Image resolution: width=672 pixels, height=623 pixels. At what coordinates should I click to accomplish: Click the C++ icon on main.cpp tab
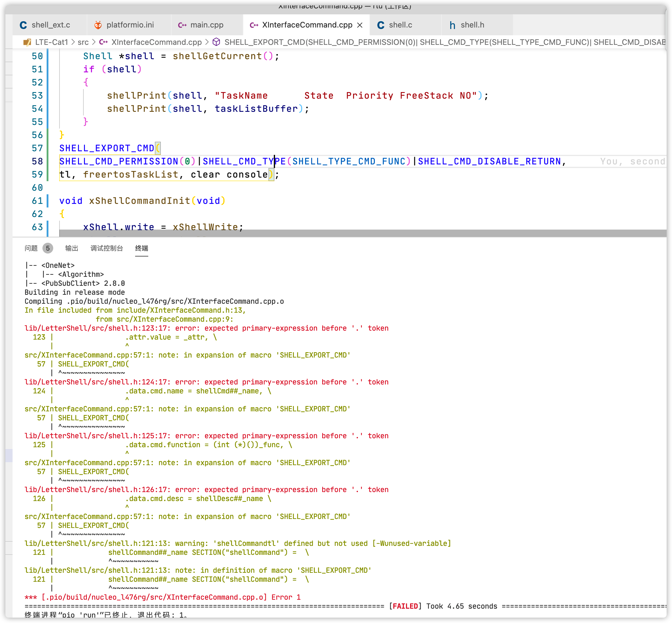coord(182,25)
